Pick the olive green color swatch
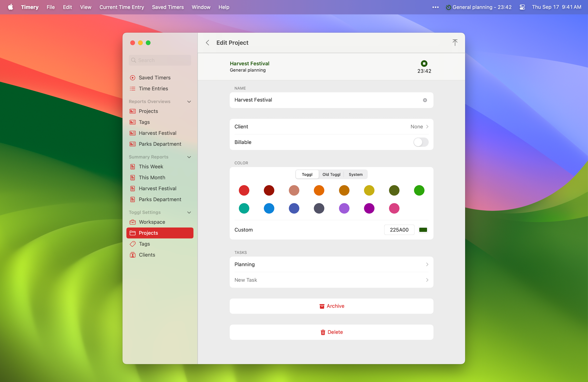This screenshot has height=382, width=588. [394, 190]
